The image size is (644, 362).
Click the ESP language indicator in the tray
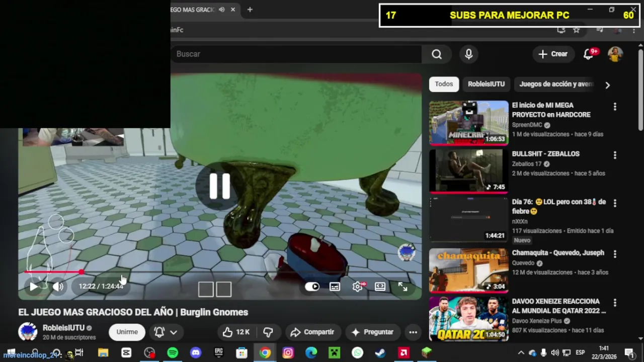tap(580, 353)
